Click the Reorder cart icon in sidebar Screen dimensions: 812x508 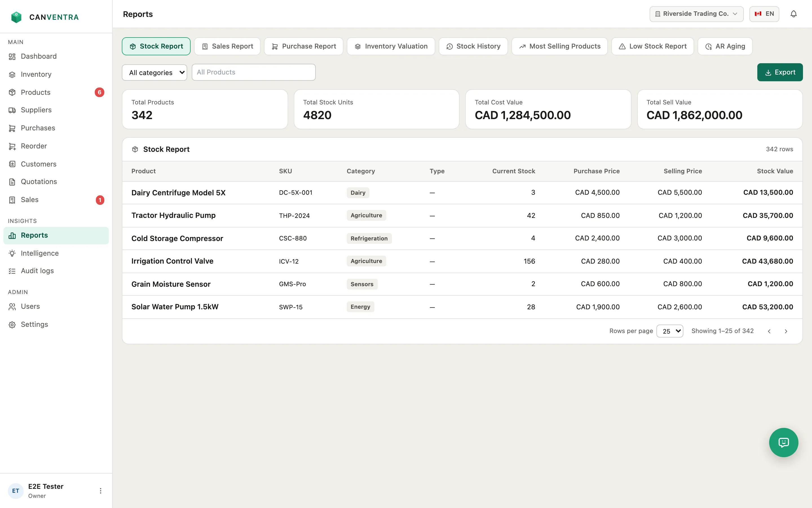click(12, 146)
